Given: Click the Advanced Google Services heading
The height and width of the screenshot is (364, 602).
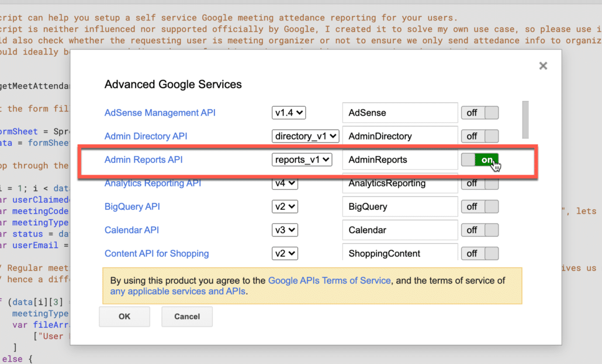Looking at the screenshot, I should pyautogui.click(x=173, y=85).
